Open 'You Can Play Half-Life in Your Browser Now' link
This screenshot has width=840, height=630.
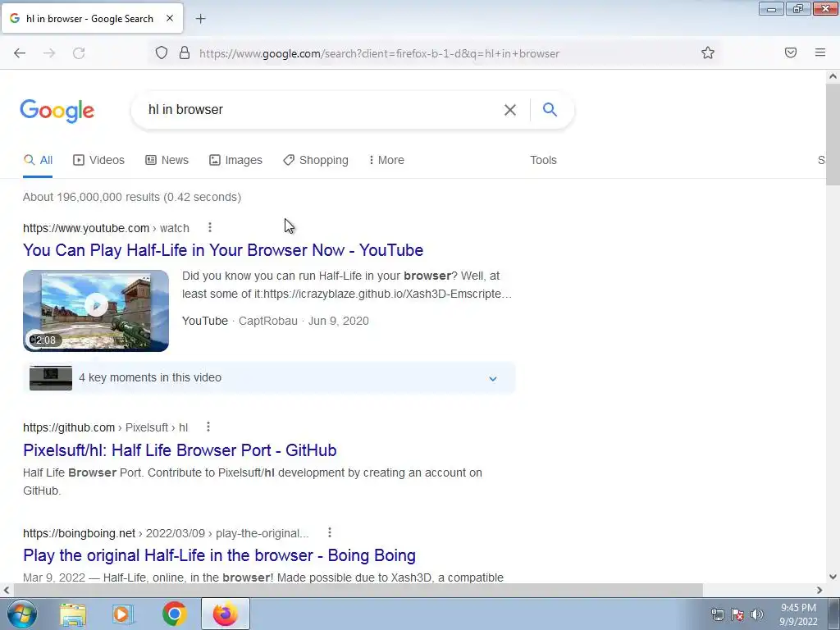[223, 250]
